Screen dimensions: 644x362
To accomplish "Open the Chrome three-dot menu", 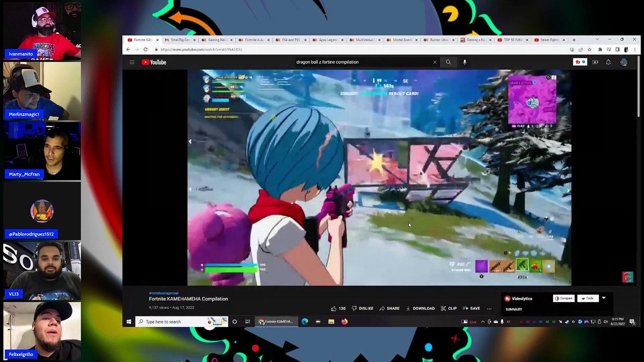I will coord(634,49).
